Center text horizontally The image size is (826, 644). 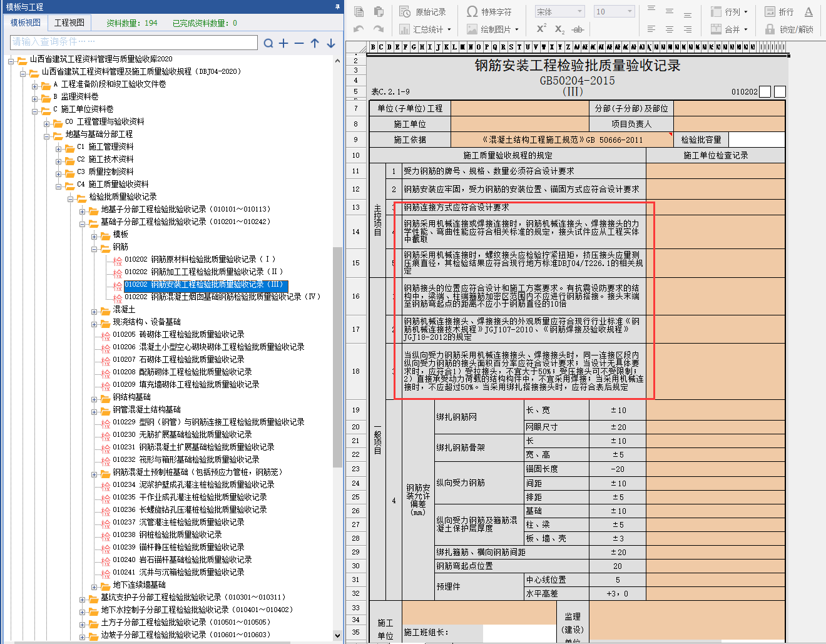pos(670,29)
